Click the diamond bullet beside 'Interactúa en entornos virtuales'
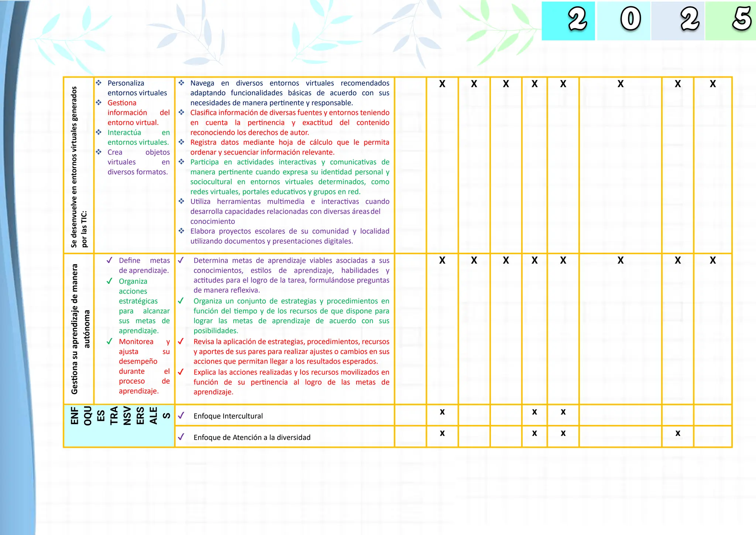The width and height of the screenshot is (756, 535). pos(99,132)
